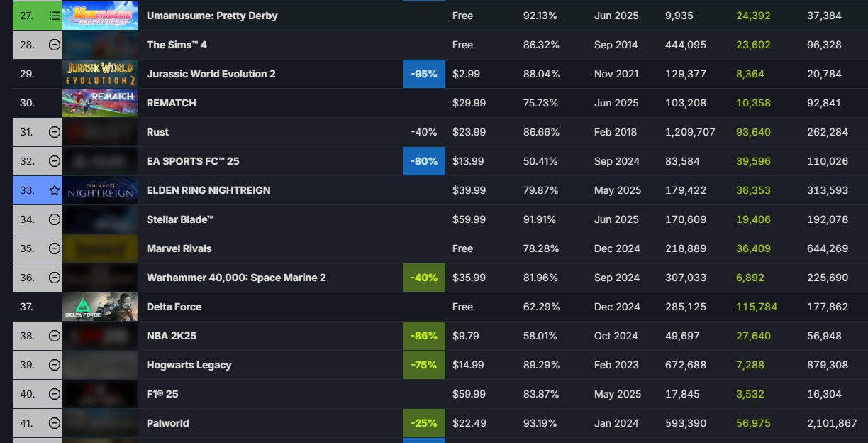This screenshot has height=443, width=868.
Task: Click the minus-circle icon in Hogwarts Legacy row
Action: coord(55,365)
